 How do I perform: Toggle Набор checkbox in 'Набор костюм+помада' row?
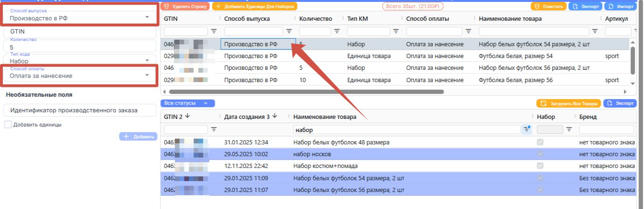540,166
